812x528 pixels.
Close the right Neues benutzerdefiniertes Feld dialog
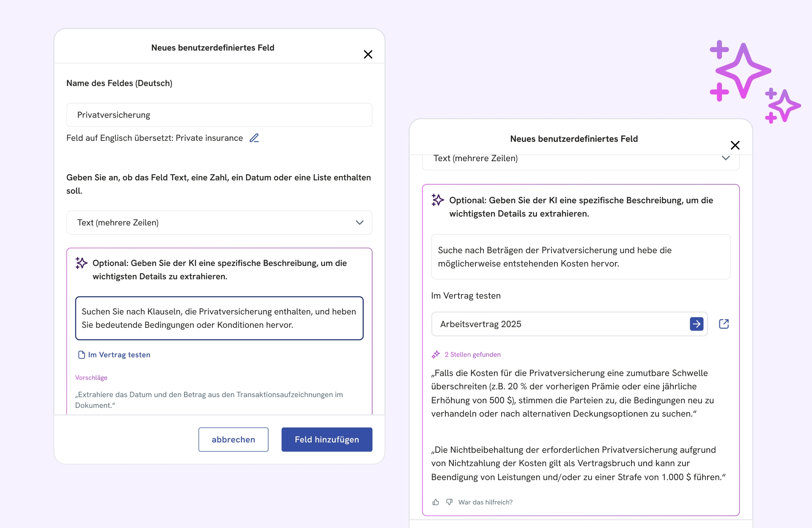[x=735, y=145]
